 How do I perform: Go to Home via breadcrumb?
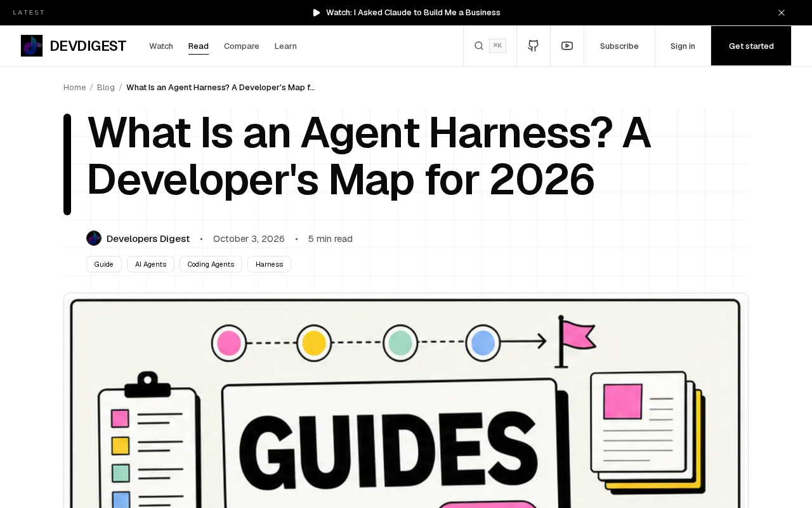pos(74,87)
